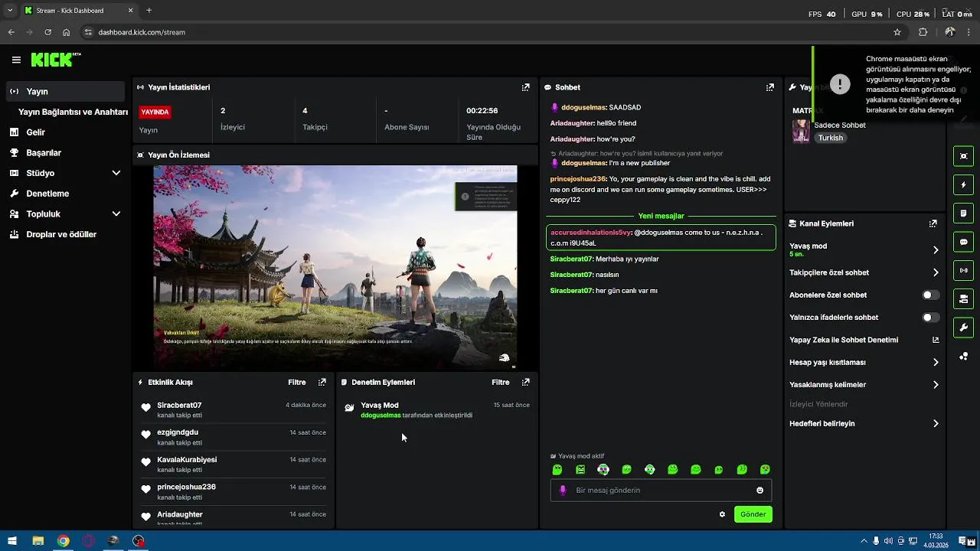Click KavalaKurabiyesi in activity feed

pyautogui.click(x=187, y=459)
